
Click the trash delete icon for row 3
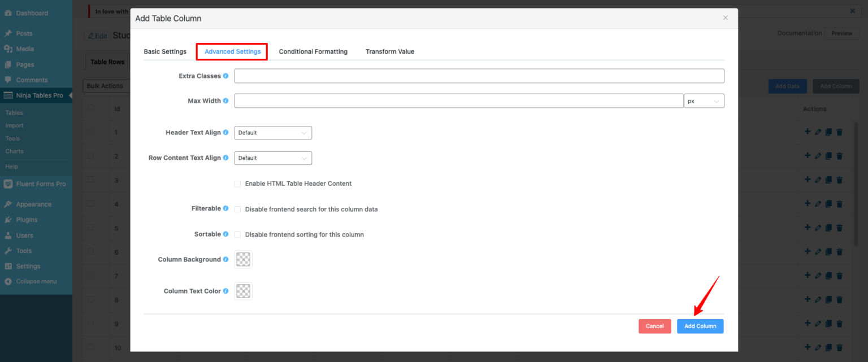click(x=839, y=180)
